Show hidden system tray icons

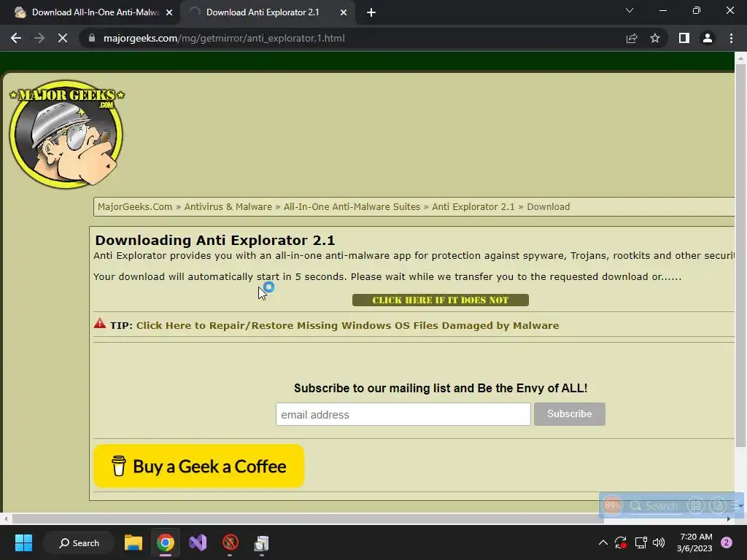[x=603, y=542]
